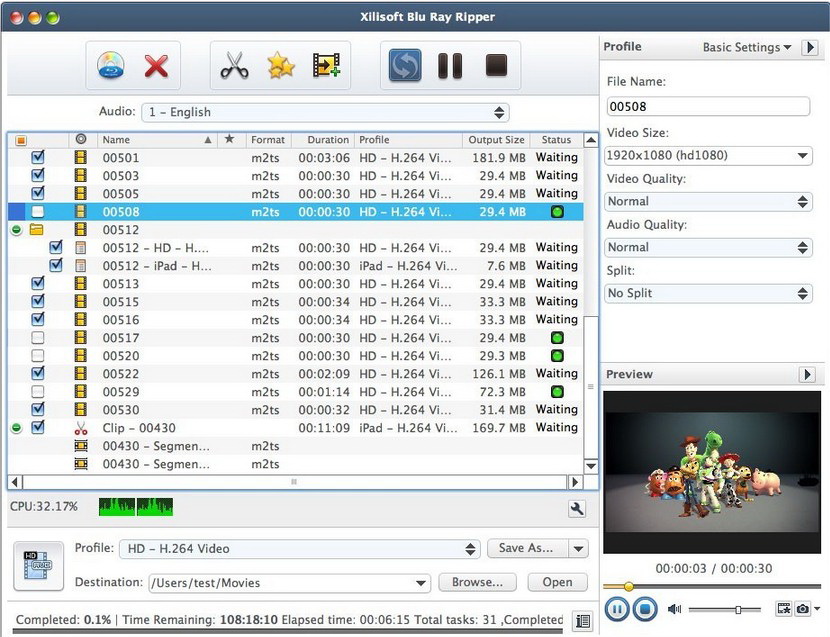Image resolution: width=830 pixels, height=637 pixels.
Task: Sort the list by the Format column
Action: (x=268, y=140)
